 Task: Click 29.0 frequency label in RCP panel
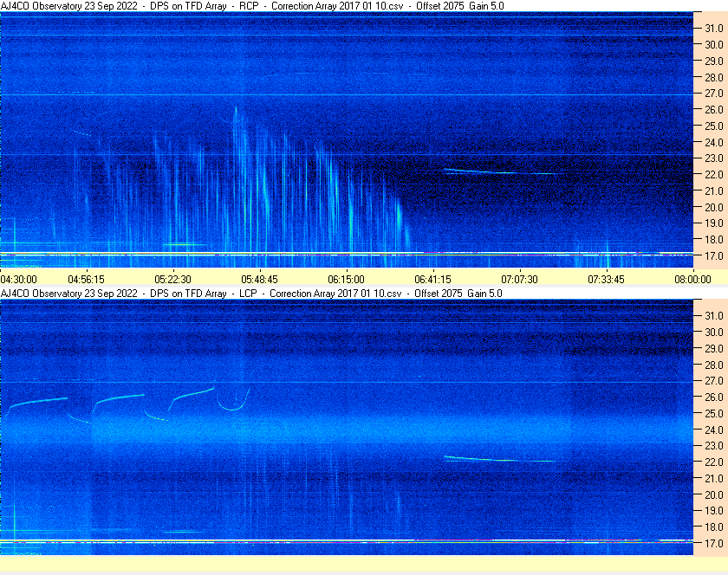[x=714, y=61]
